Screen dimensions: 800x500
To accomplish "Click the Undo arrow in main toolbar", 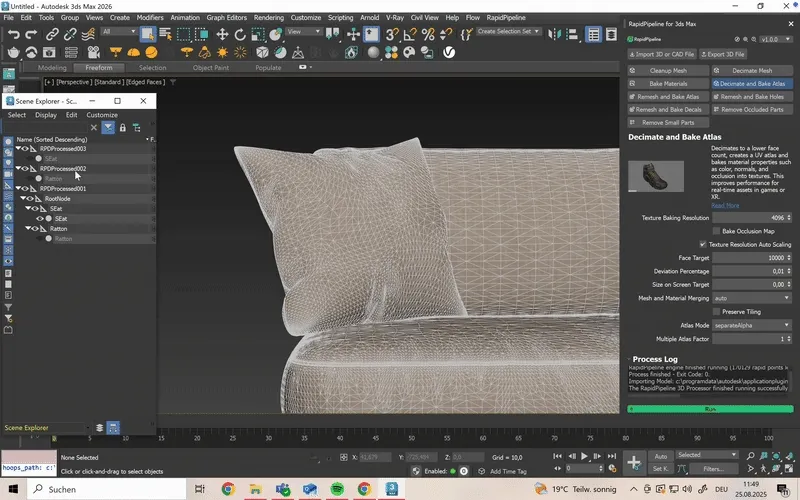I will point(13,34).
